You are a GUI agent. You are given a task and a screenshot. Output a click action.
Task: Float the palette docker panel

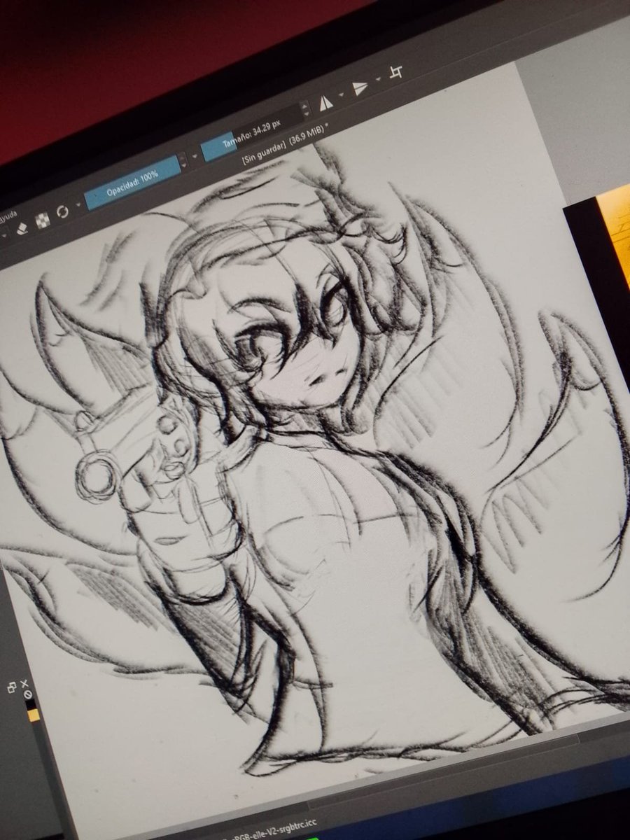(x=13, y=689)
